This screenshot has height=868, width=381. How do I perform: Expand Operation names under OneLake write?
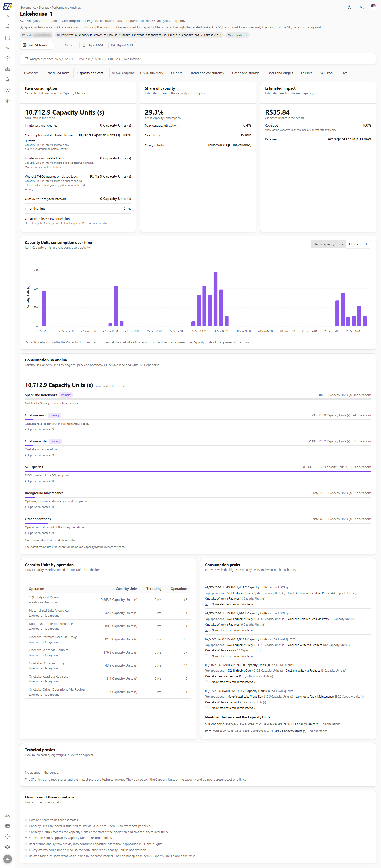[x=39, y=455]
